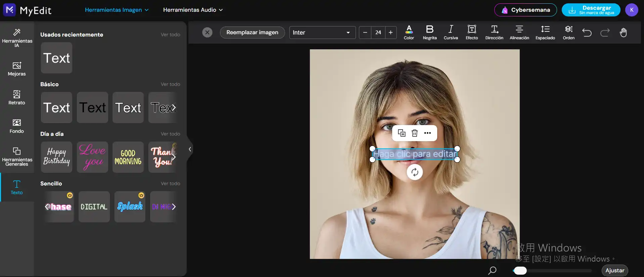Click the Dirección text direction icon
Screen dimensions: 644x277
point(494,32)
